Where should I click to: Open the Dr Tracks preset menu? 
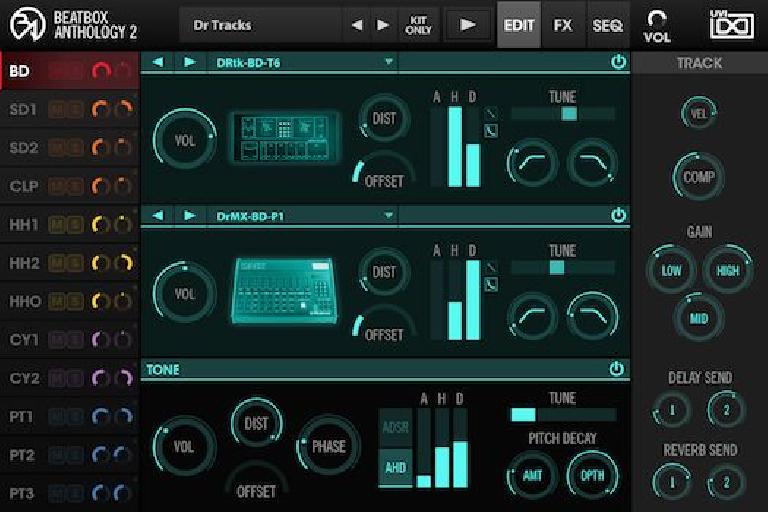tap(260, 25)
